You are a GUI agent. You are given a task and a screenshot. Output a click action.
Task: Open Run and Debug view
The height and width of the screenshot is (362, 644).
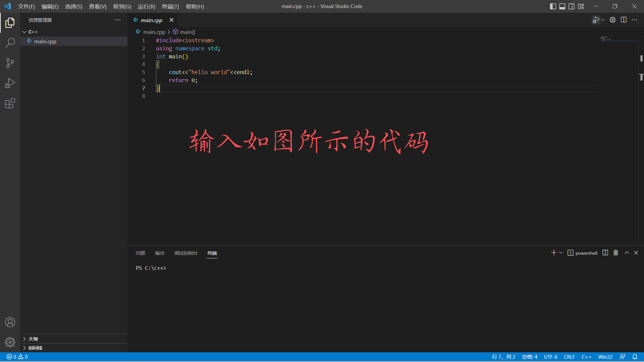pyautogui.click(x=10, y=83)
